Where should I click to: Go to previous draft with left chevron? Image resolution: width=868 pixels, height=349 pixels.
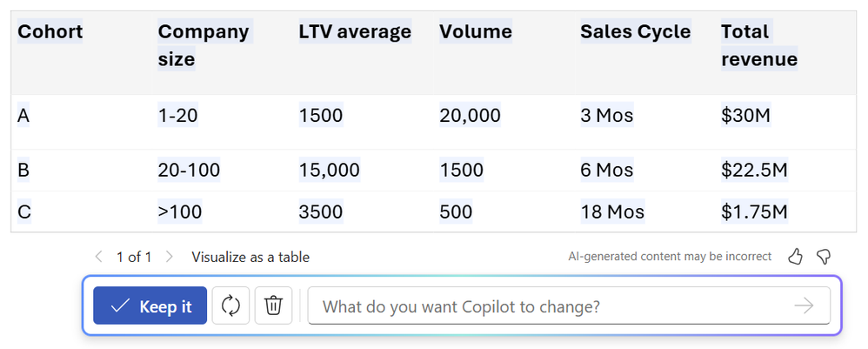pyautogui.click(x=98, y=257)
